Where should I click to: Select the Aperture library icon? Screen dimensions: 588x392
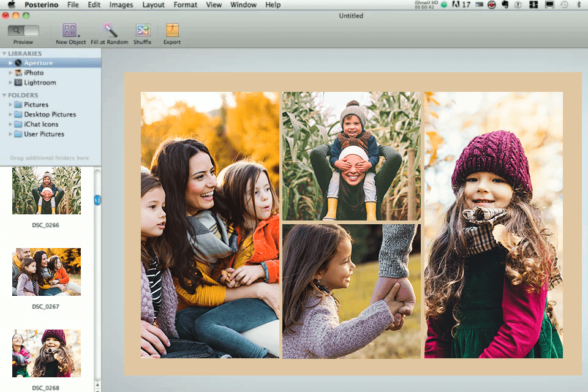[18, 63]
